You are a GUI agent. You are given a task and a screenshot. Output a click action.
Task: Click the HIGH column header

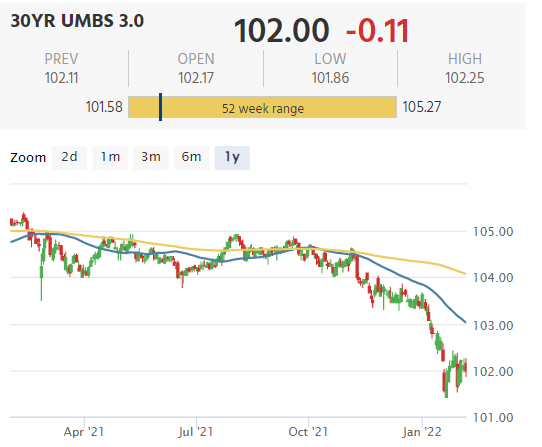465,59
